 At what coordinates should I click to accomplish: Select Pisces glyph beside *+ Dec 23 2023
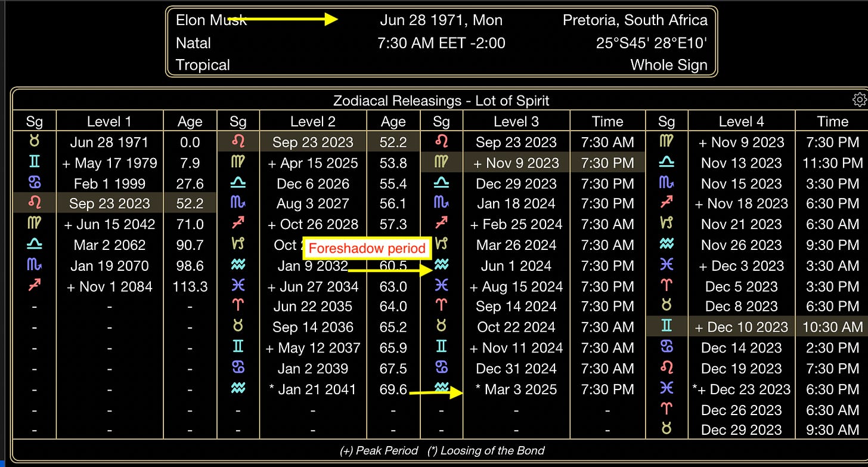[x=667, y=389]
